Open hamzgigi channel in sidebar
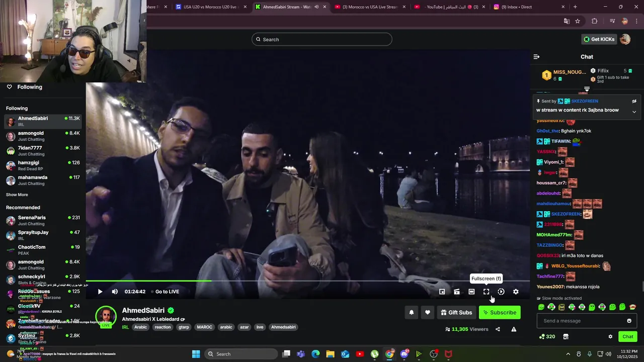This screenshot has width=644, height=362. [43, 165]
